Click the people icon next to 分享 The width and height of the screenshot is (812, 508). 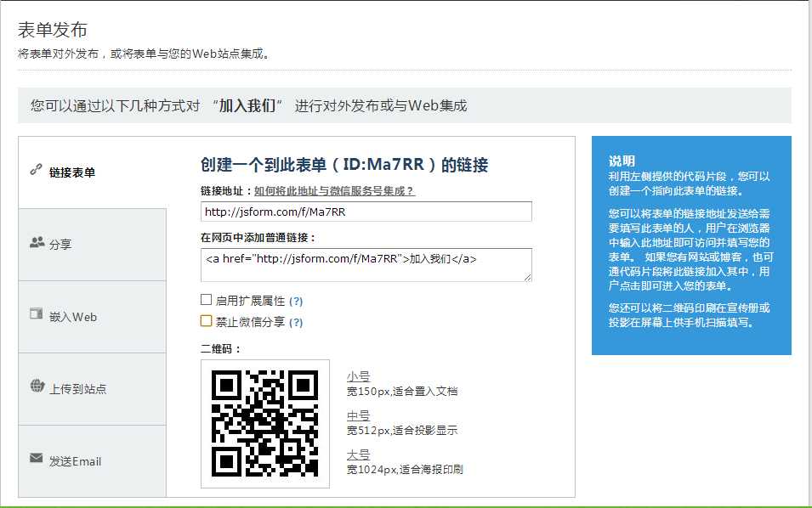[x=37, y=242]
